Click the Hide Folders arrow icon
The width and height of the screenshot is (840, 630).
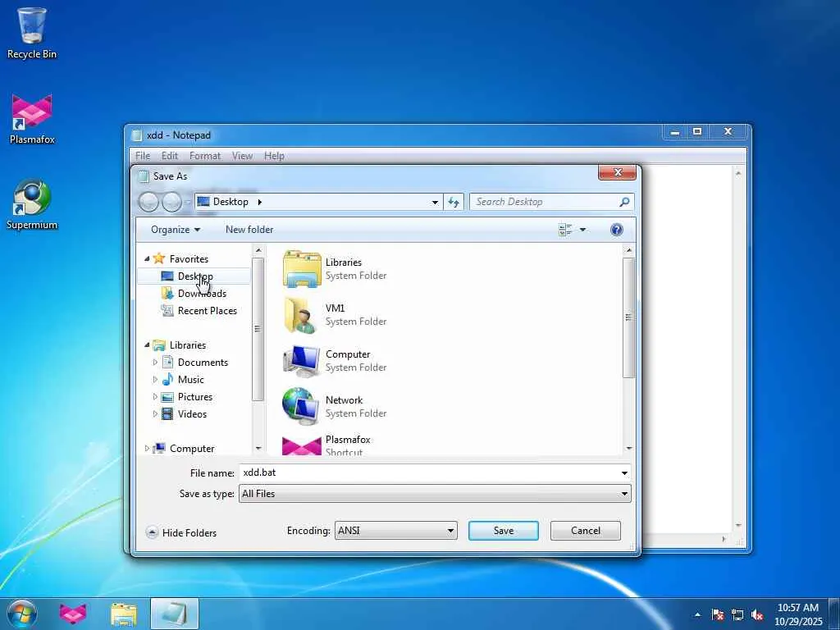point(152,532)
